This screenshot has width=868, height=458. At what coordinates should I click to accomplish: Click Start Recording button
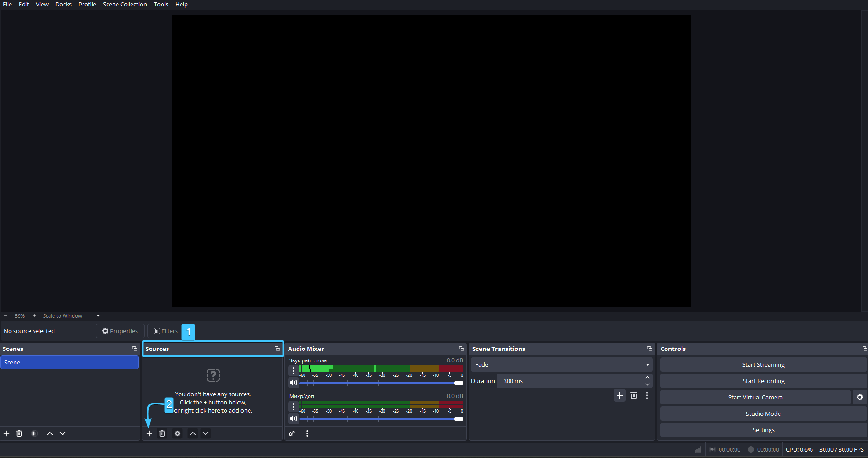(x=763, y=381)
